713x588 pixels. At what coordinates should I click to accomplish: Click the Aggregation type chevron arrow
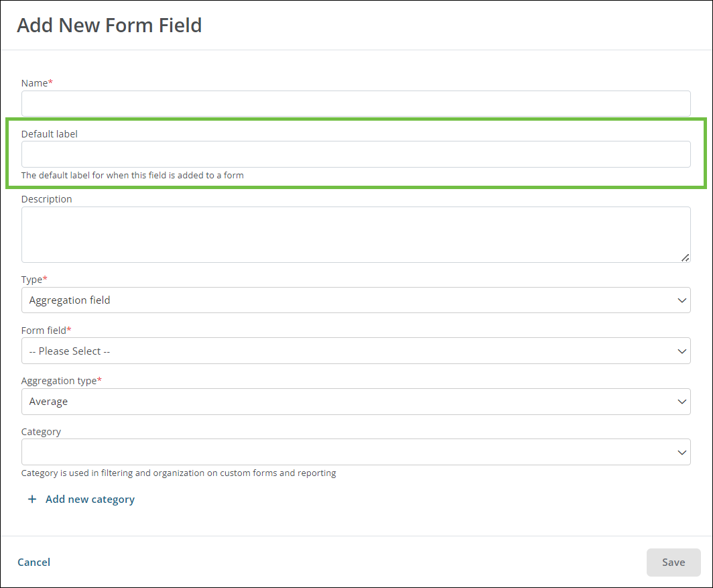682,402
